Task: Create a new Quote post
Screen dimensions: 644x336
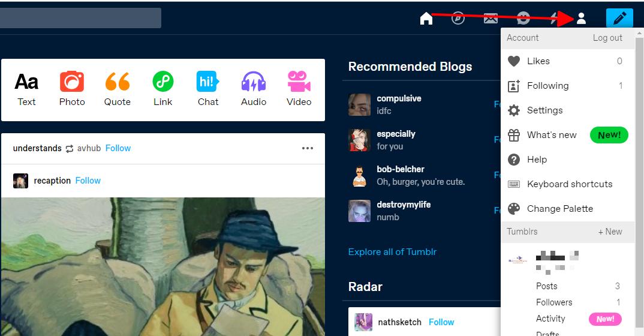Action: pyautogui.click(x=117, y=89)
